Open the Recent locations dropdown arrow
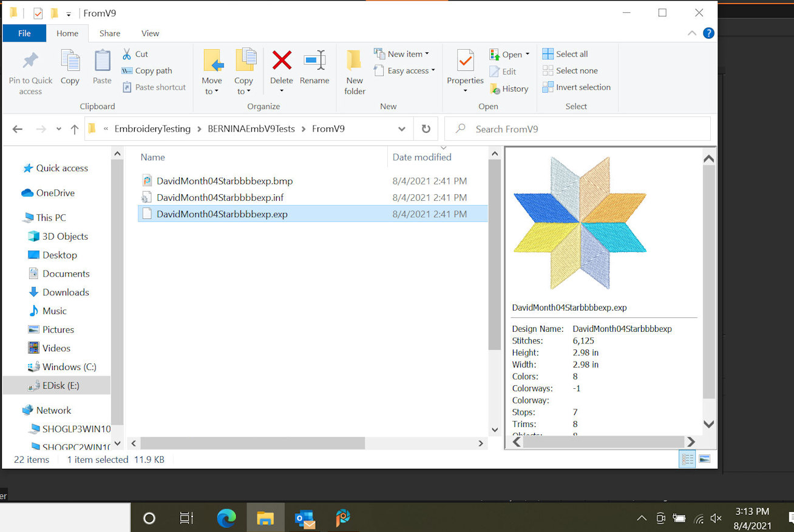 pyautogui.click(x=59, y=129)
